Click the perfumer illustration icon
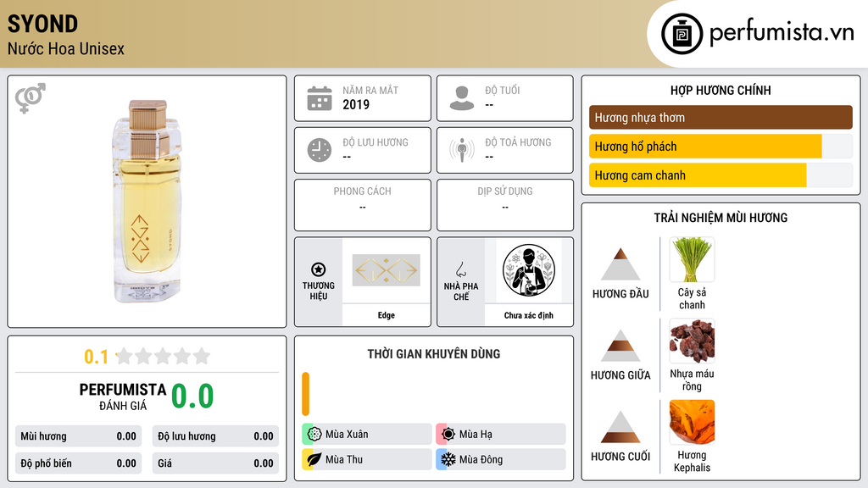This screenshot has height=488, width=868. (529, 270)
